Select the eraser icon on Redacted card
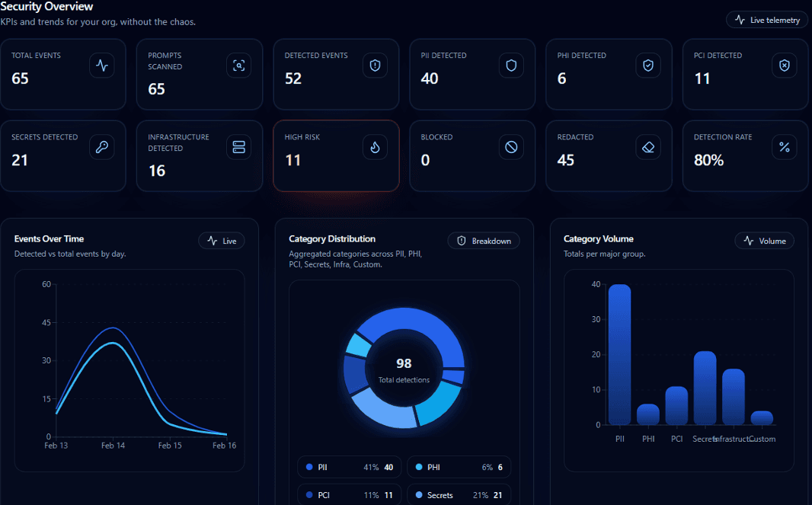Viewport: 812px width, 505px height. [648, 147]
